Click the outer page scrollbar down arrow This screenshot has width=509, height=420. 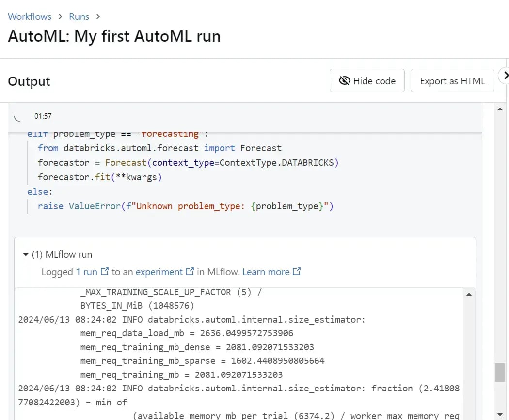point(500,414)
